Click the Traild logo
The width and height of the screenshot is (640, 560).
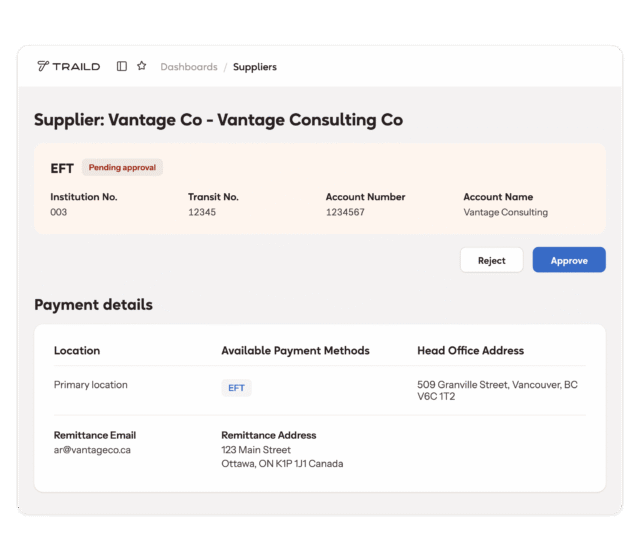coord(69,66)
